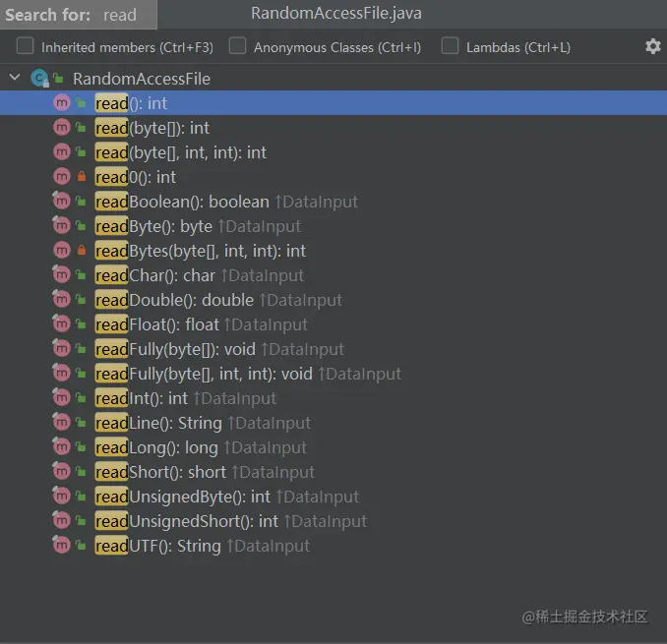Open the settings gear icon
Image resolution: width=667 pixels, height=644 pixels.
click(x=653, y=46)
